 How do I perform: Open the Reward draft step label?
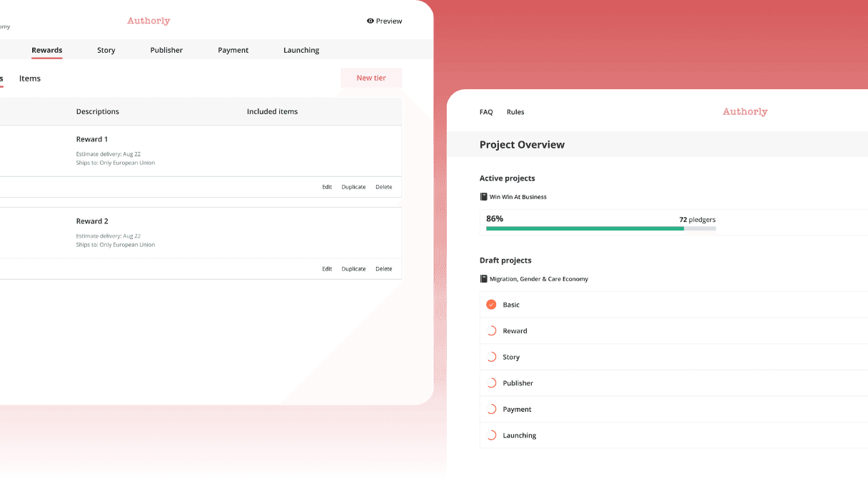[x=515, y=331]
